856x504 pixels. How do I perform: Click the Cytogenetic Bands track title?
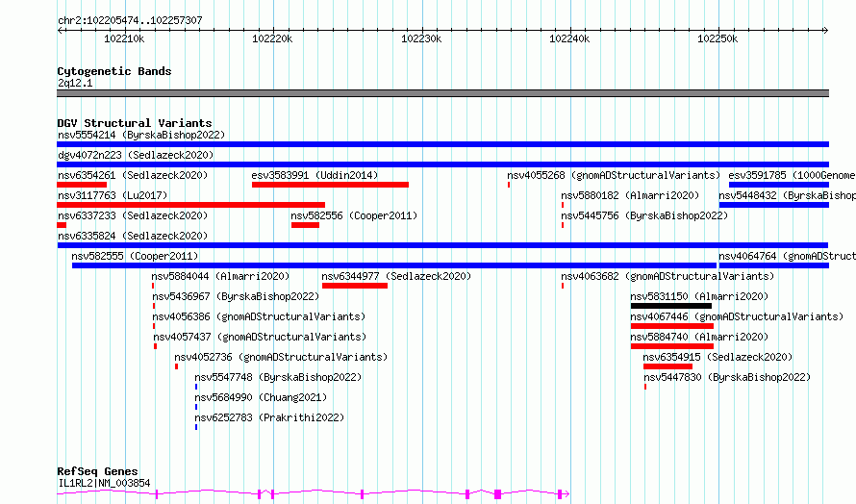pos(114,71)
